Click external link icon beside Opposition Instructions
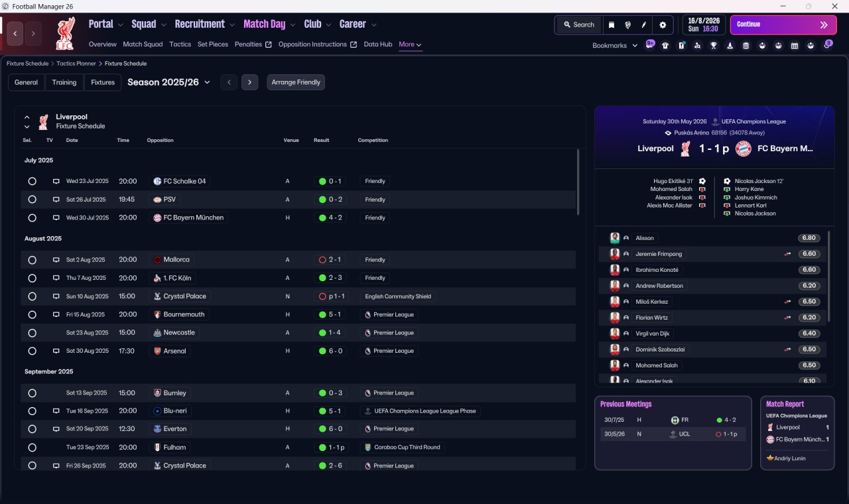 point(354,45)
